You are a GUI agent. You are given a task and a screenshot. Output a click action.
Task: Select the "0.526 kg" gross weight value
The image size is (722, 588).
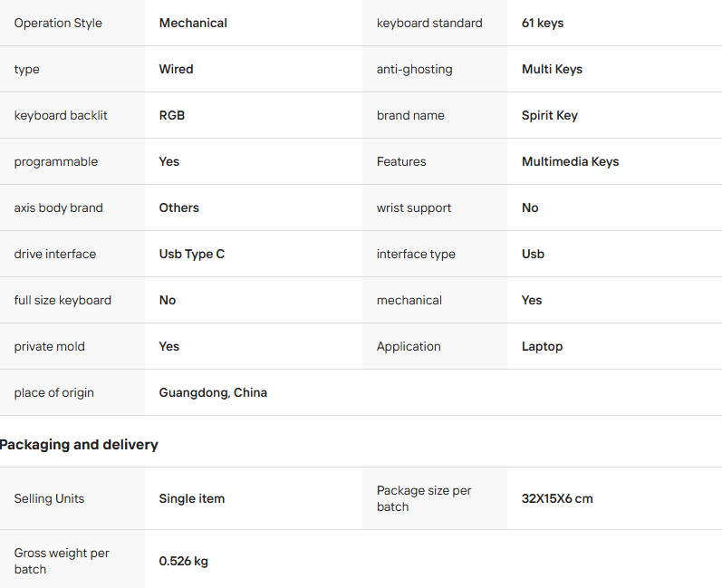(x=183, y=561)
